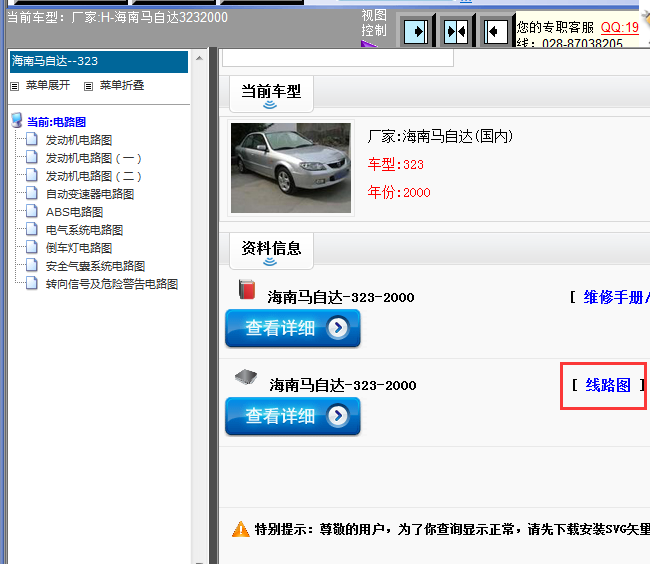Image resolution: width=650 pixels, height=564 pixels.
Task: Click the red book icon
Action: click(247, 289)
